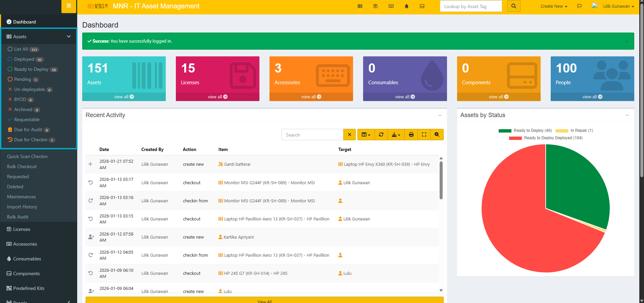The height and width of the screenshot is (303, 644).
Task: Click the hamburger sidebar toggle icon
Action: click(x=69, y=6)
